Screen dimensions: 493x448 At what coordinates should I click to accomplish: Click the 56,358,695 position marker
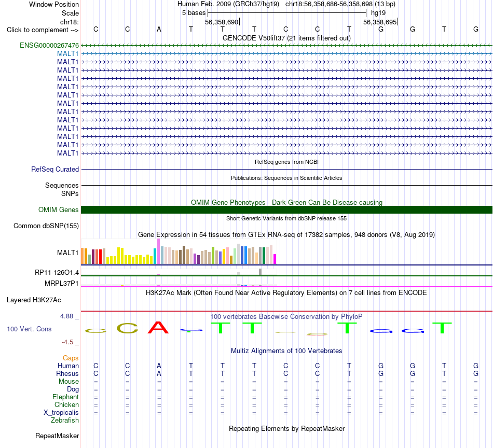coord(380,22)
